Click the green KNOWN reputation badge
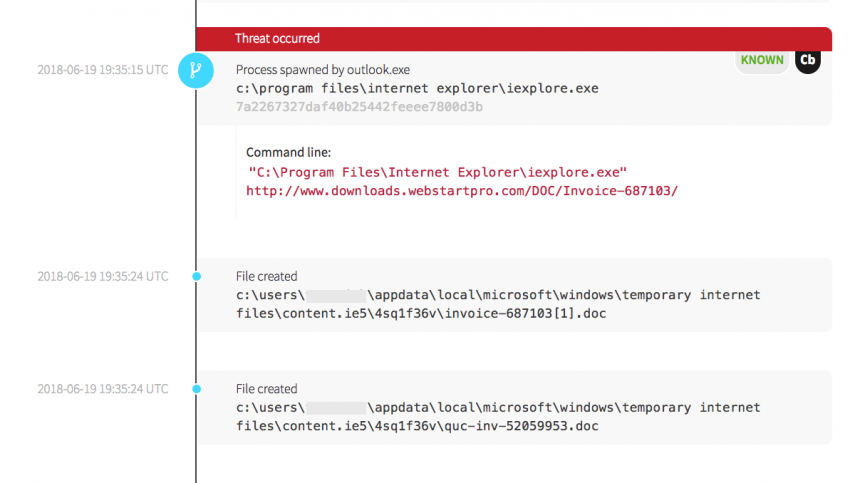The width and height of the screenshot is (865, 483). coord(762,60)
